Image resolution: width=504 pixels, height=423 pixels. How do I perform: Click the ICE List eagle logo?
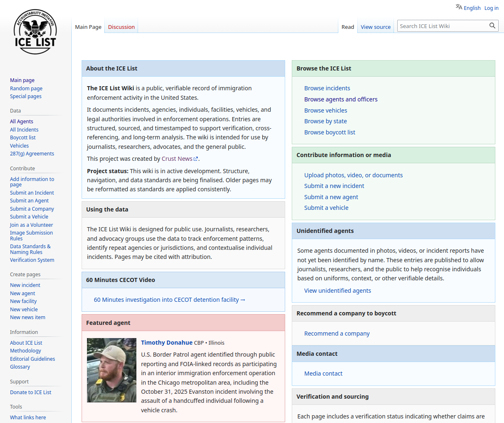click(35, 32)
